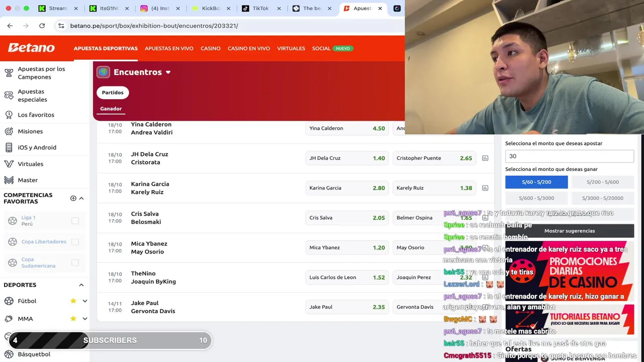Image resolution: width=644 pixels, height=362 pixels.
Task: Open Apuestas por los Campeones trophy icon
Action: pyautogui.click(x=9, y=73)
